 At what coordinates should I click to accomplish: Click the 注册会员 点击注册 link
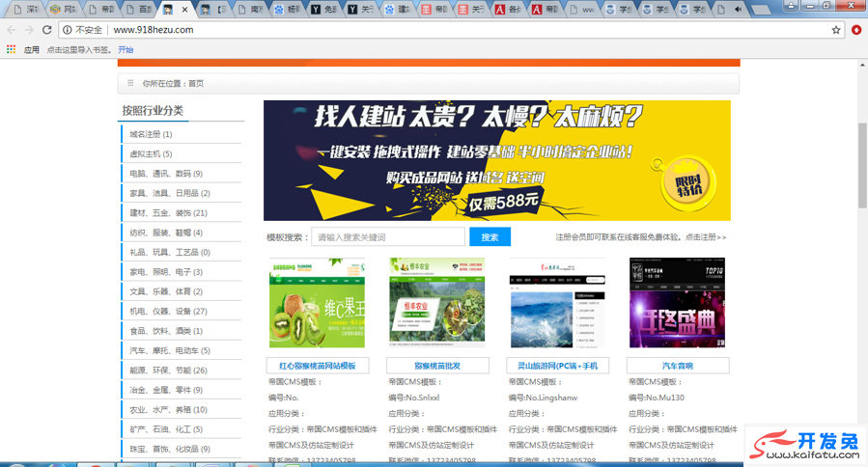(x=641, y=237)
